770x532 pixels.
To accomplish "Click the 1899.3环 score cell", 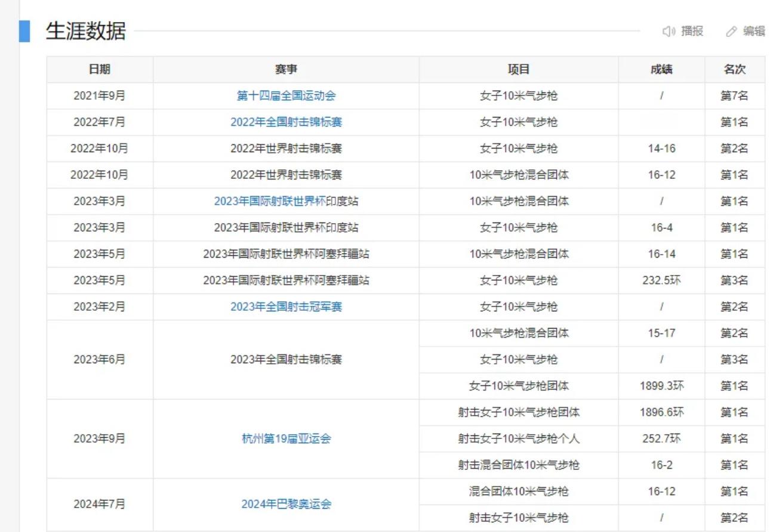I will [x=661, y=386].
